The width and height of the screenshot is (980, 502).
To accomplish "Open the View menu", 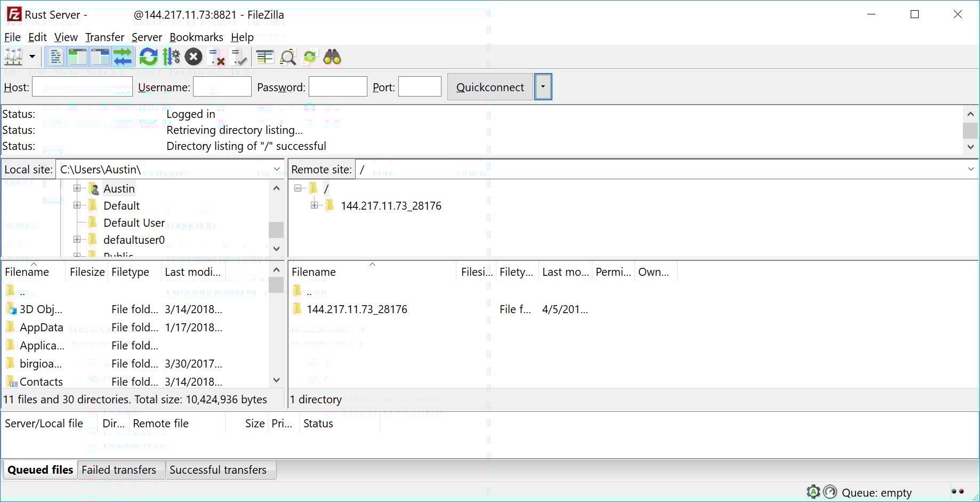I will coord(66,37).
